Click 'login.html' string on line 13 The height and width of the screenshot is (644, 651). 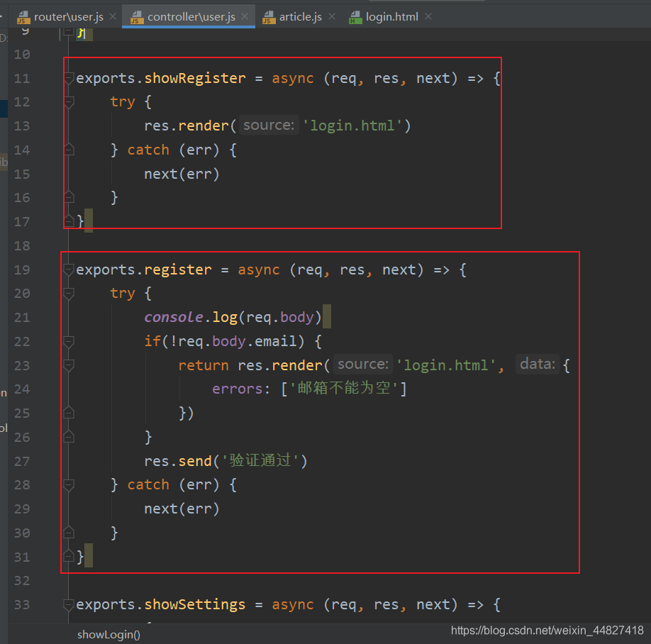point(352,126)
